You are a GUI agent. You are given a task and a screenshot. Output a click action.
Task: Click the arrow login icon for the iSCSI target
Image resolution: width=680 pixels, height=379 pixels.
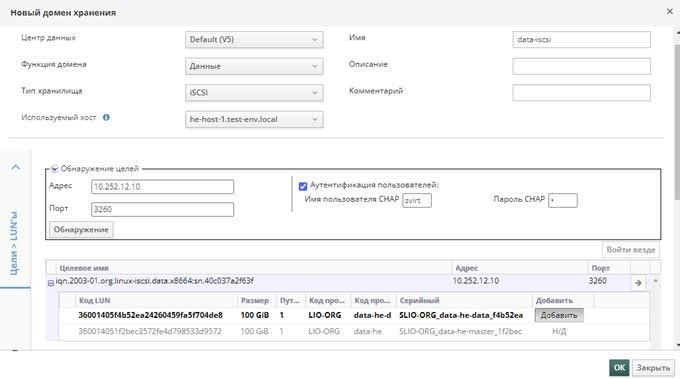coord(638,283)
